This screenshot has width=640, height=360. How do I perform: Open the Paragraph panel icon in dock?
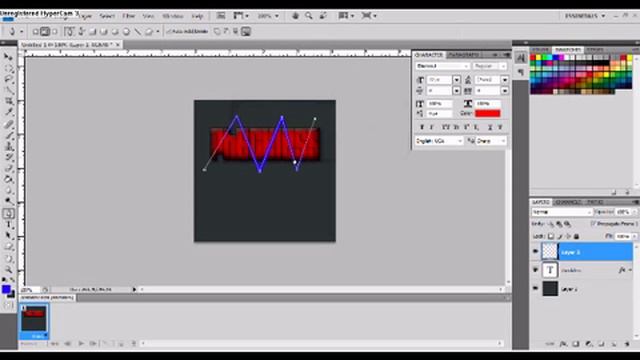coord(521,72)
